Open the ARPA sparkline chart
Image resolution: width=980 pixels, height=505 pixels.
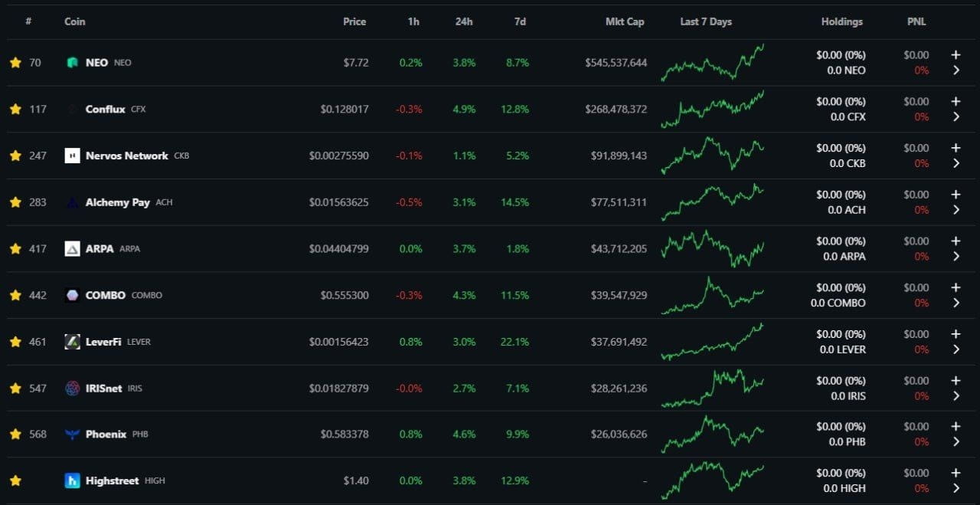click(713, 249)
